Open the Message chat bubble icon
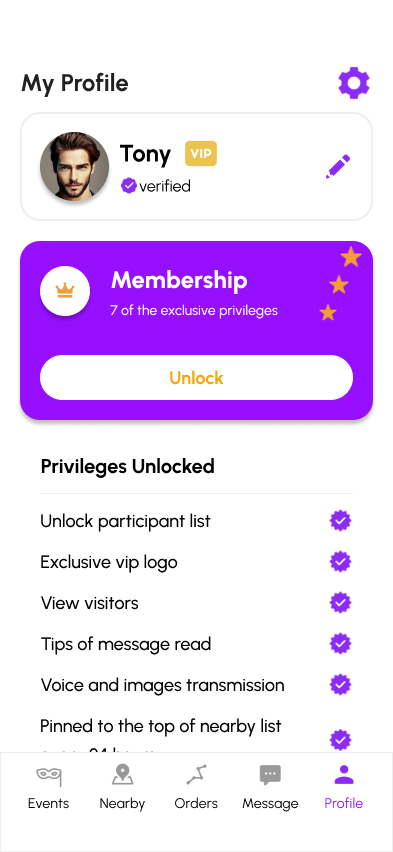The image size is (393, 852). coord(270,775)
